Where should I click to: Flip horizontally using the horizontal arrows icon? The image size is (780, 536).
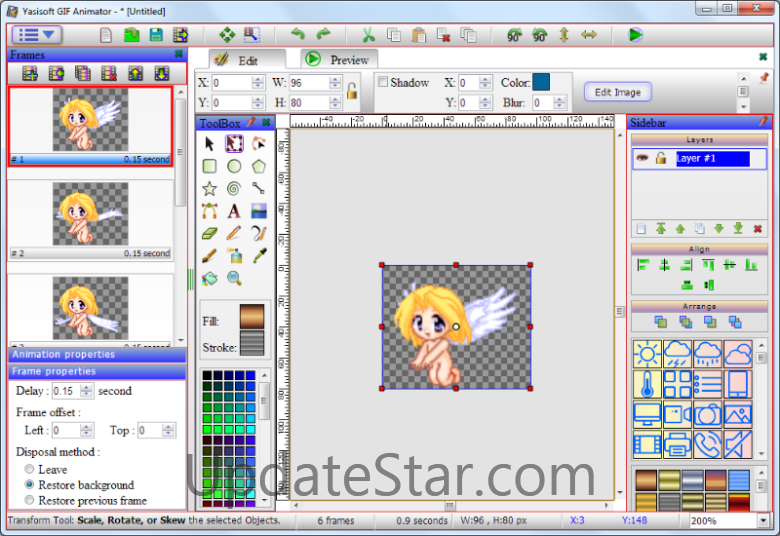tap(588, 35)
